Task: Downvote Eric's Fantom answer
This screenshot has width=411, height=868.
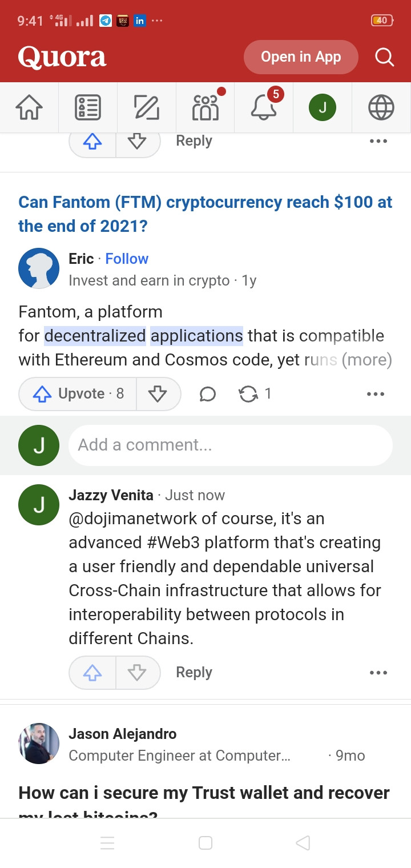Action: point(158,394)
